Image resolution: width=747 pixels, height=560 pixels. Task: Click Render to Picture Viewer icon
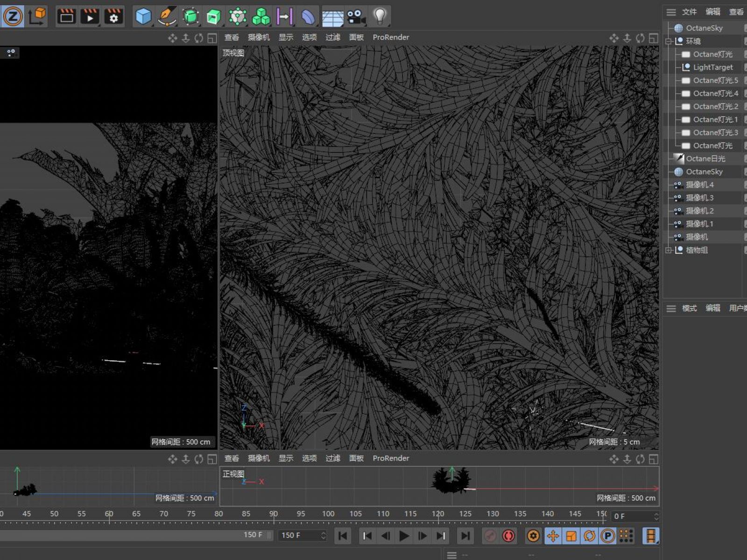point(90,17)
